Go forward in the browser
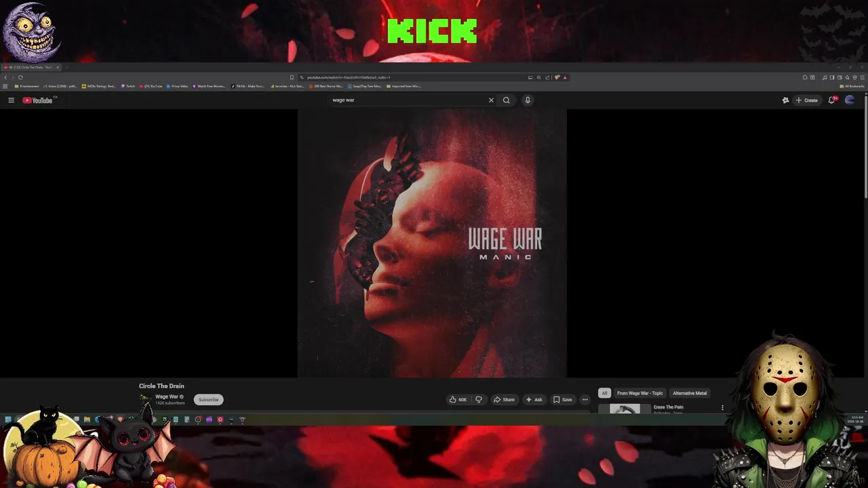This screenshot has height=488, width=868. point(12,77)
